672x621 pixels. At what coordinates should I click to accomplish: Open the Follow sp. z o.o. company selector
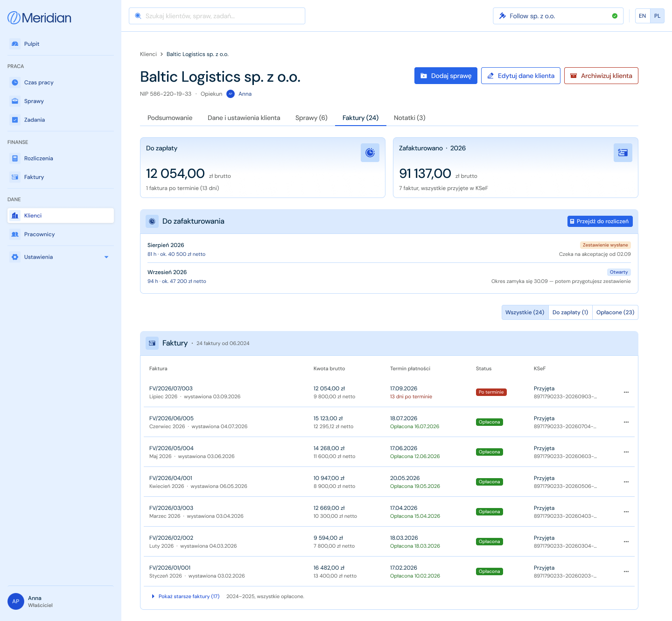point(558,16)
